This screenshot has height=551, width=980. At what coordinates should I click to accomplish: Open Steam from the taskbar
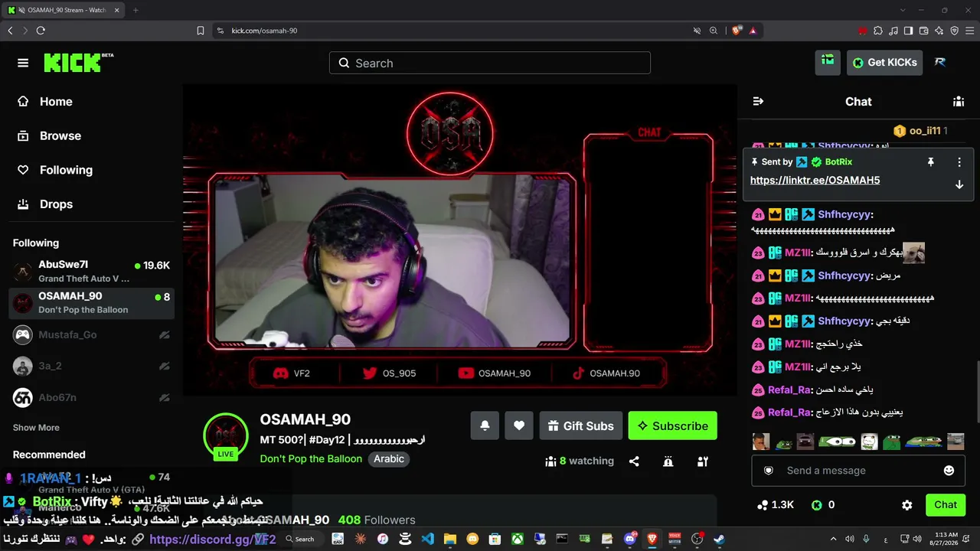coord(719,539)
